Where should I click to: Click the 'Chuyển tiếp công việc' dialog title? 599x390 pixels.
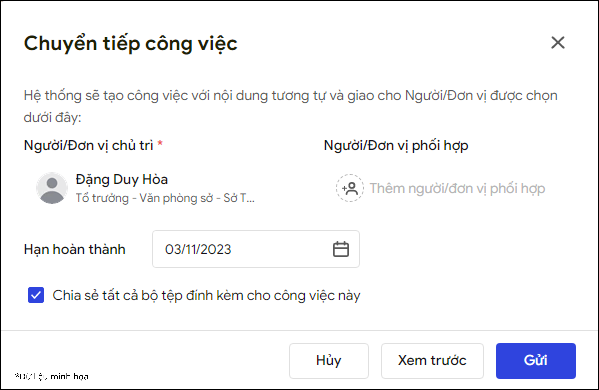(131, 43)
